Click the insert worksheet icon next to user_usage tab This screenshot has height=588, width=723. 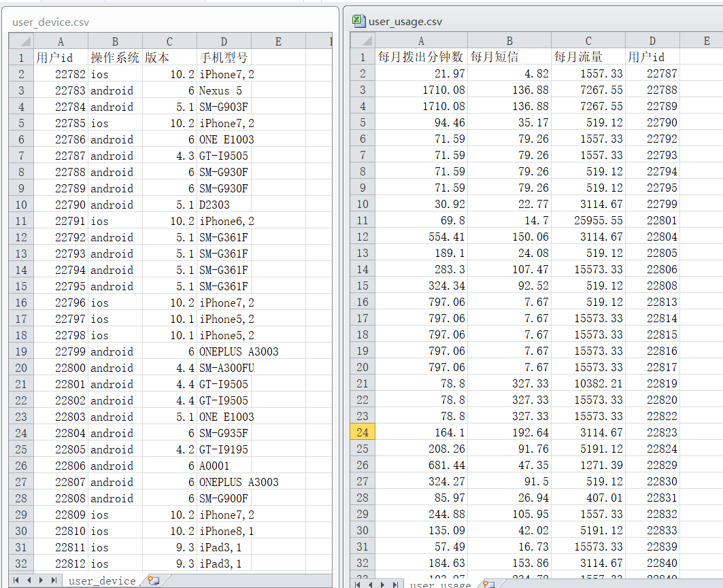pos(488,585)
